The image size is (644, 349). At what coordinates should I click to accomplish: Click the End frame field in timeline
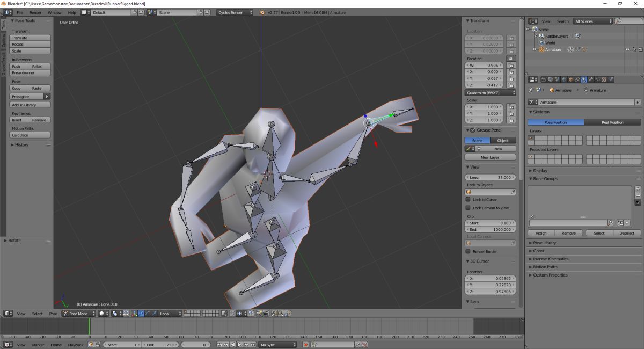[x=161, y=345]
